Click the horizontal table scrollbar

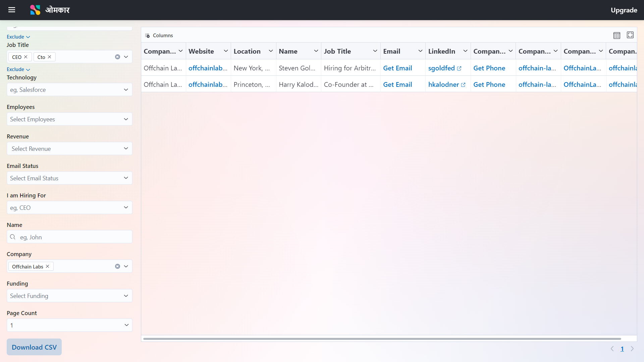[x=382, y=339]
